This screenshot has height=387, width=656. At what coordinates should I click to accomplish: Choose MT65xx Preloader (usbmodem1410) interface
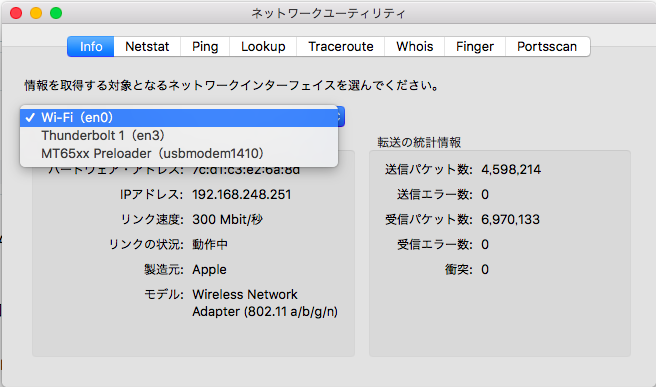[179, 154]
